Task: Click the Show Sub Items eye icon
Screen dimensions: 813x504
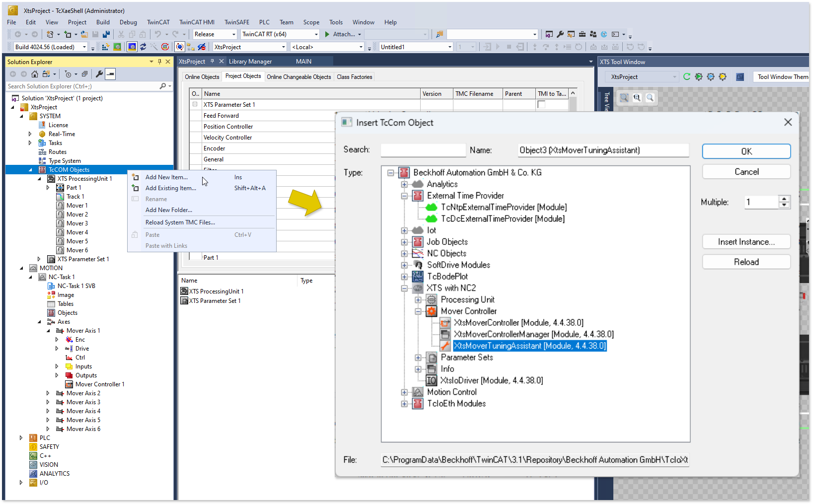Action: tap(202, 47)
